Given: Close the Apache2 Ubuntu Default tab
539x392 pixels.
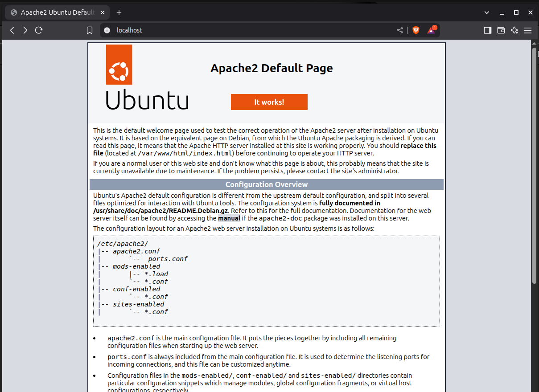Looking at the screenshot, I should [x=102, y=12].
